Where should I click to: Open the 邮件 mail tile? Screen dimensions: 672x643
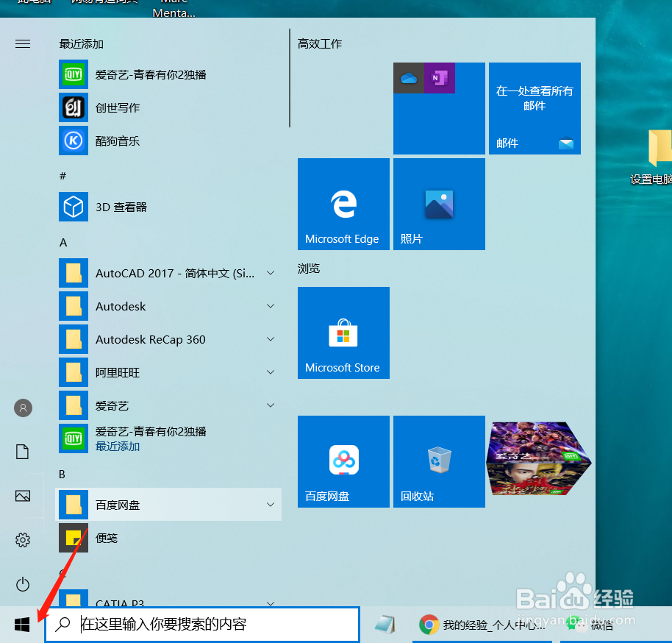(x=535, y=109)
